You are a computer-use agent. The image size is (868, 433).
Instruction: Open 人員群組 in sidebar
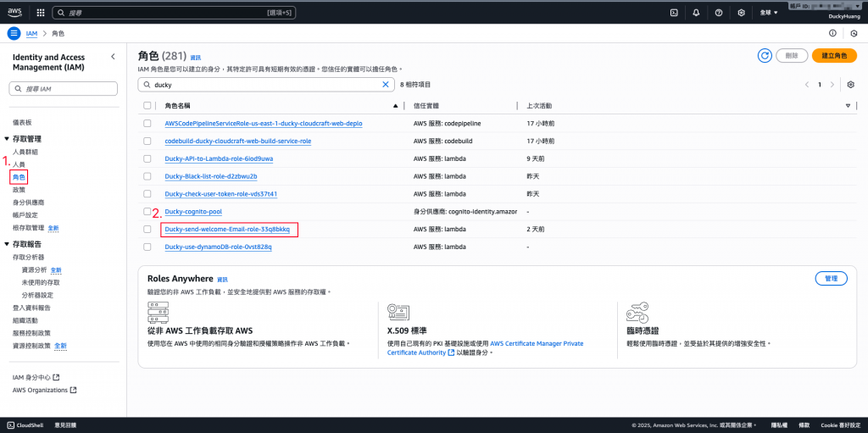[x=25, y=152]
